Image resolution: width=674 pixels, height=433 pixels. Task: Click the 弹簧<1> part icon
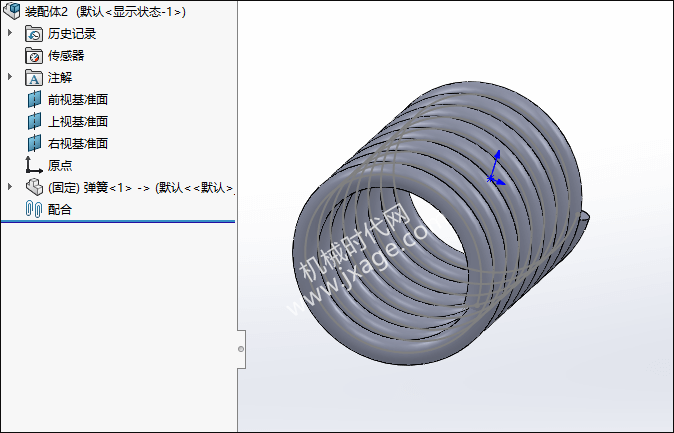(34, 187)
